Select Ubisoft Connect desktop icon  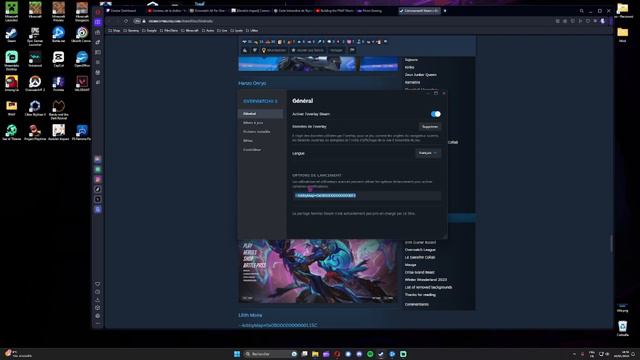[82, 35]
